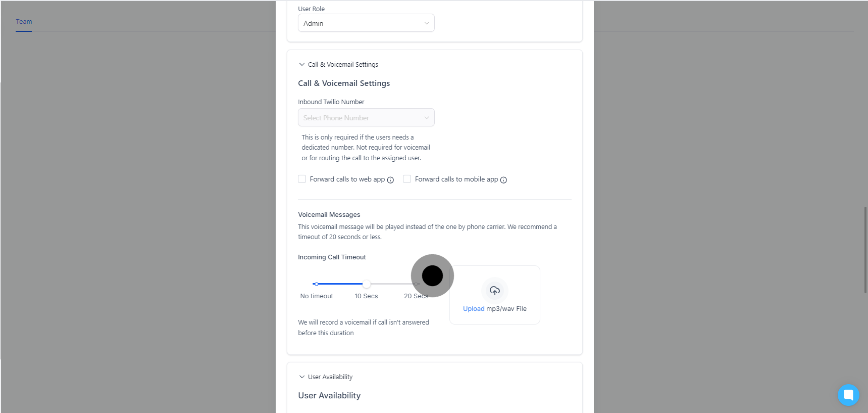Click the page vertical scrollbar
868x413 pixels.
coord(865,250)
